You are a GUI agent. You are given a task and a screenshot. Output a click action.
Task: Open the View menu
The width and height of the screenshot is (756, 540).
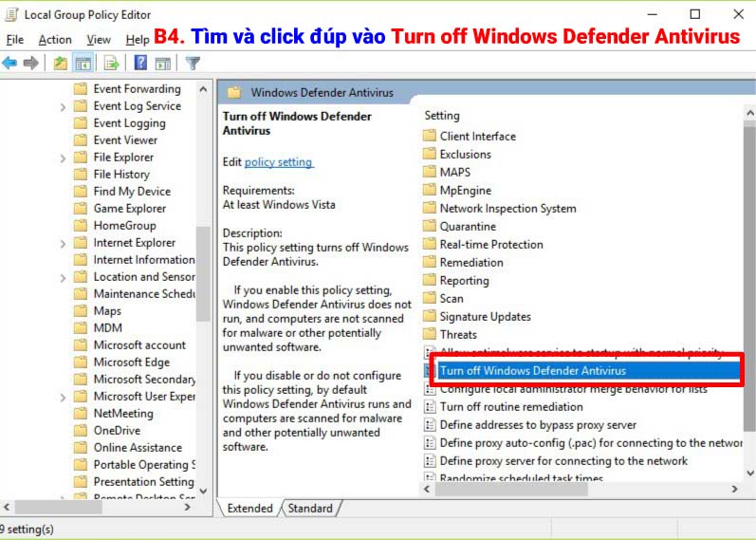coord(99,40)
